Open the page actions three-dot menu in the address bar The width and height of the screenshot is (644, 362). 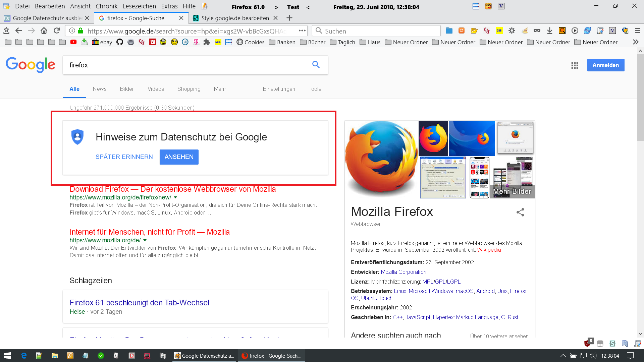point(302,31)
